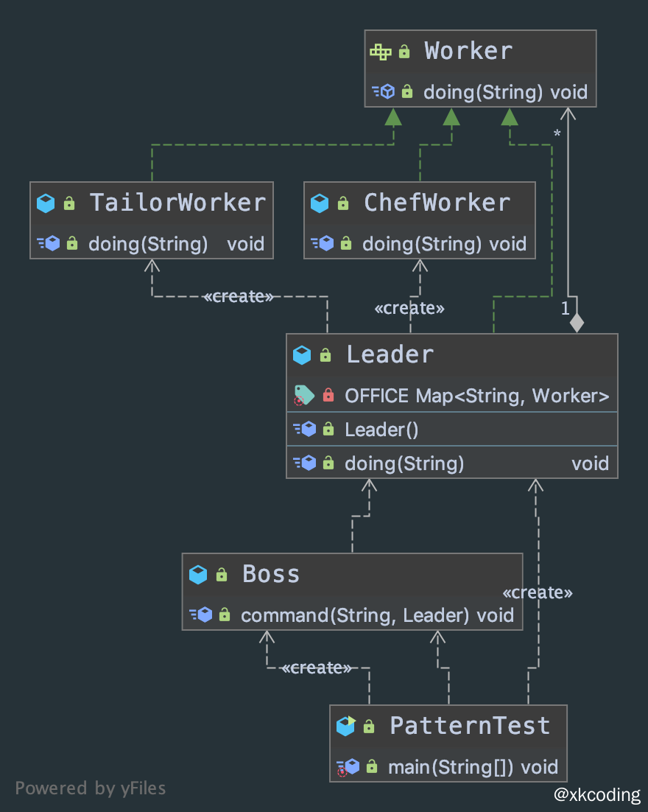
Task: Select the doing(String) method in TailorWorker
Action: [148, 243]
